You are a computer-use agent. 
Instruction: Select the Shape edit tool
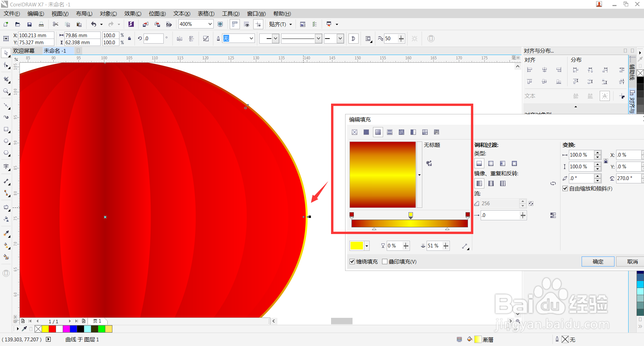pos(6,65)
